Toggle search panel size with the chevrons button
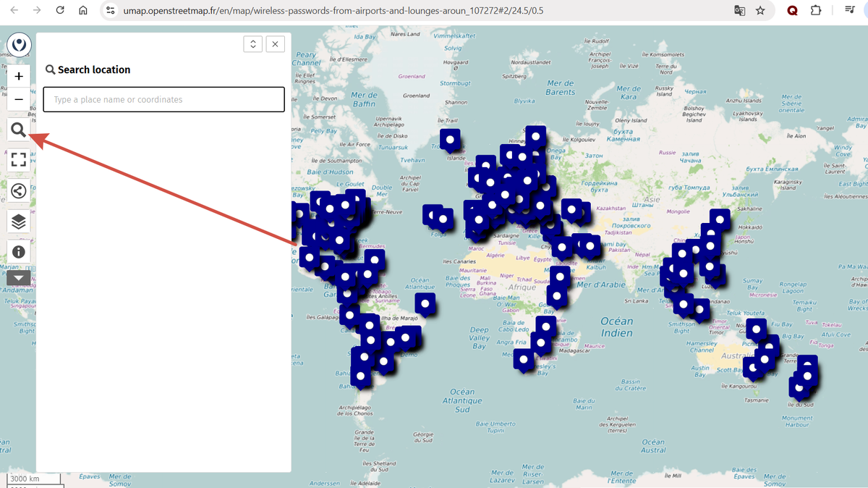Screen dimensions: 868x488 (x=253, y=44)
